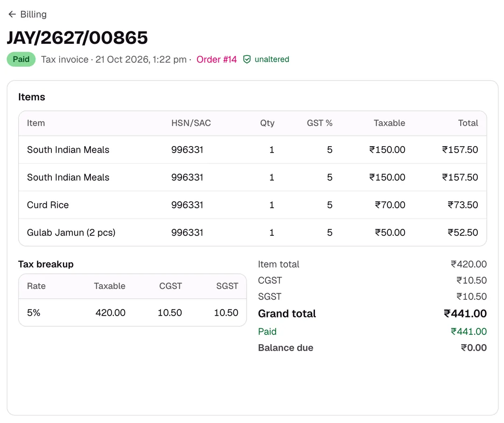Click HSN code 996331 in Gulab Jamun row
This screenshot has width=504, height=423.
(187, 233)
